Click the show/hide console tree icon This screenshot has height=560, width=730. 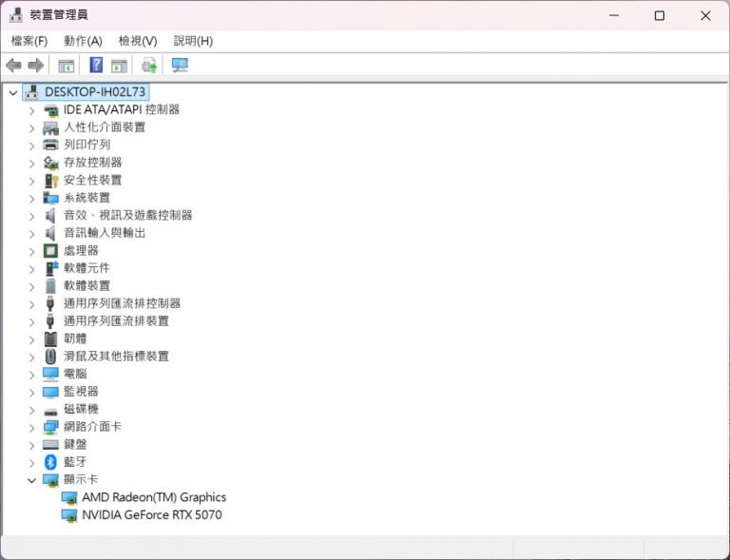tap(67, 66)
